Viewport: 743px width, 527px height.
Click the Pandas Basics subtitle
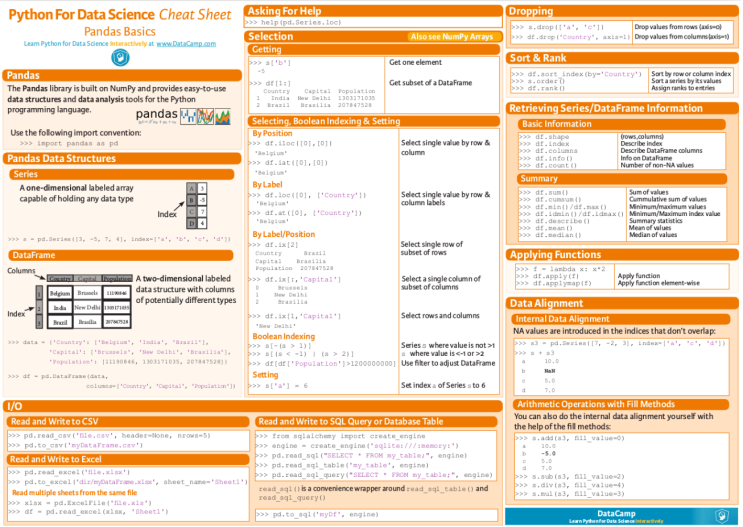coord(120,32)
